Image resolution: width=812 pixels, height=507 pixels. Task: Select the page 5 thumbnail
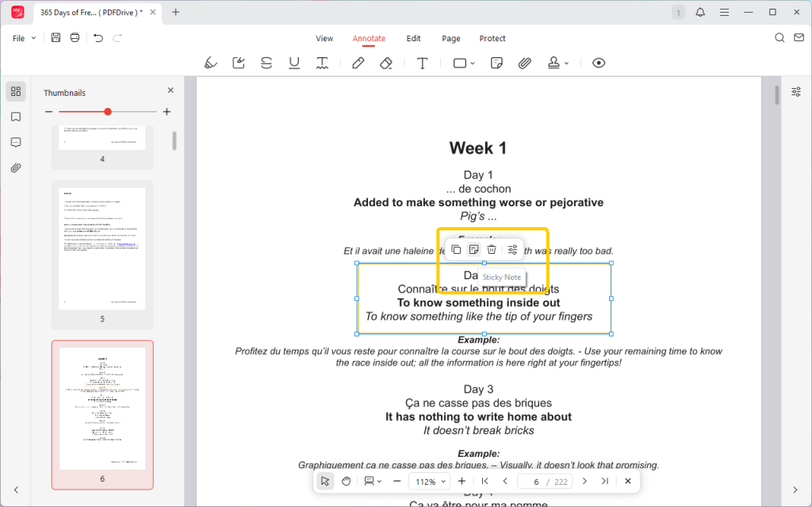[x=102, y=248]
